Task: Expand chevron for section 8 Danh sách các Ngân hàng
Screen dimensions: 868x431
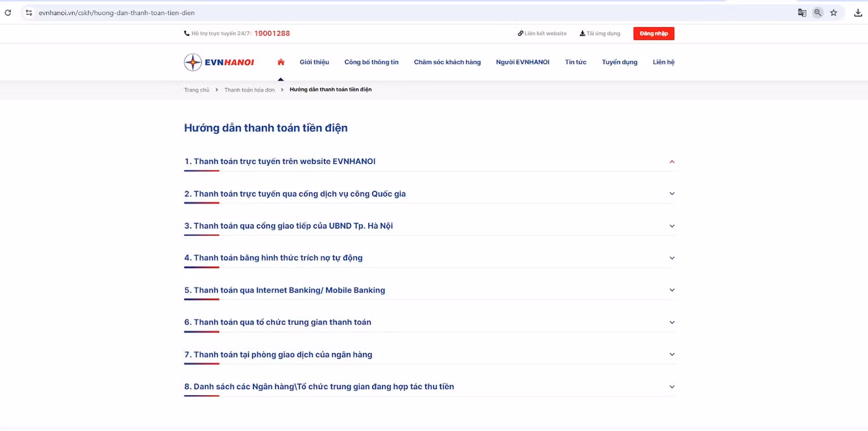Action: tap(672, 386)
